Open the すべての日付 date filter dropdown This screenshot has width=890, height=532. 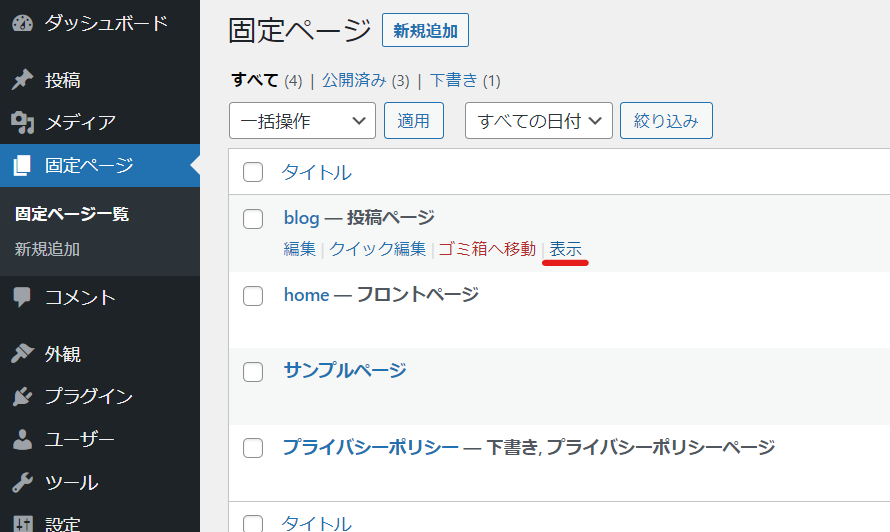pos(539,120)
